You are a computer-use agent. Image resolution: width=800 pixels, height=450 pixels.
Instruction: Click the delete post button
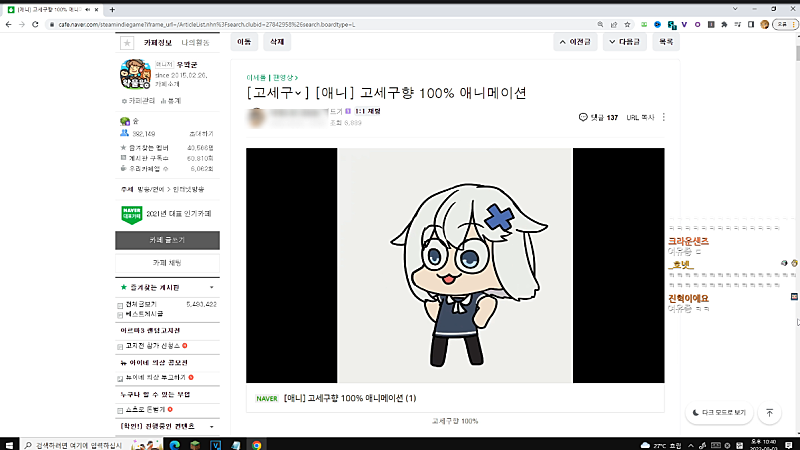point(277,42)
